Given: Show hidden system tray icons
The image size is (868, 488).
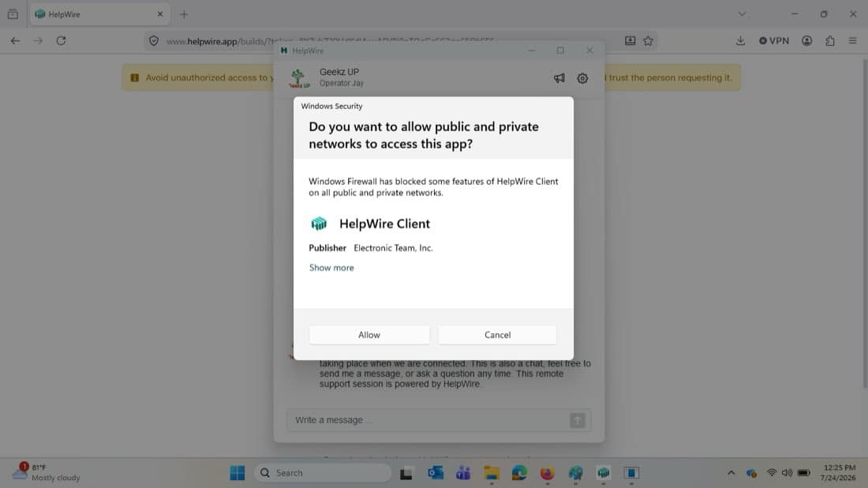Looking at the screenshot, I should tap(731, 472).
